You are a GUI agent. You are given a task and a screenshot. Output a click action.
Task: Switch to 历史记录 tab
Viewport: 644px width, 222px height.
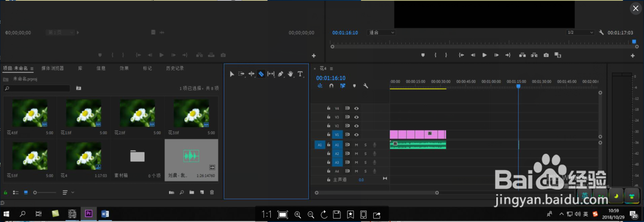(x=175, y=68)
